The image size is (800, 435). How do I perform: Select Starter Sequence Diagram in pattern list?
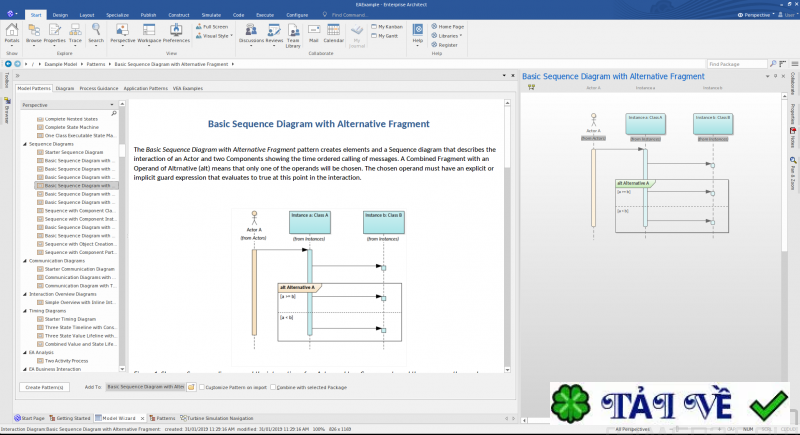[70, 152]
